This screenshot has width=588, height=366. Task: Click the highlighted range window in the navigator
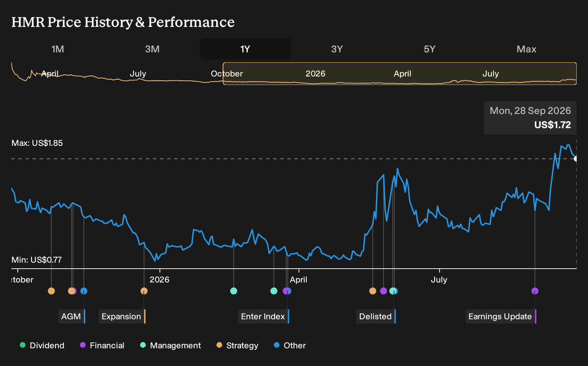[400, 74]
